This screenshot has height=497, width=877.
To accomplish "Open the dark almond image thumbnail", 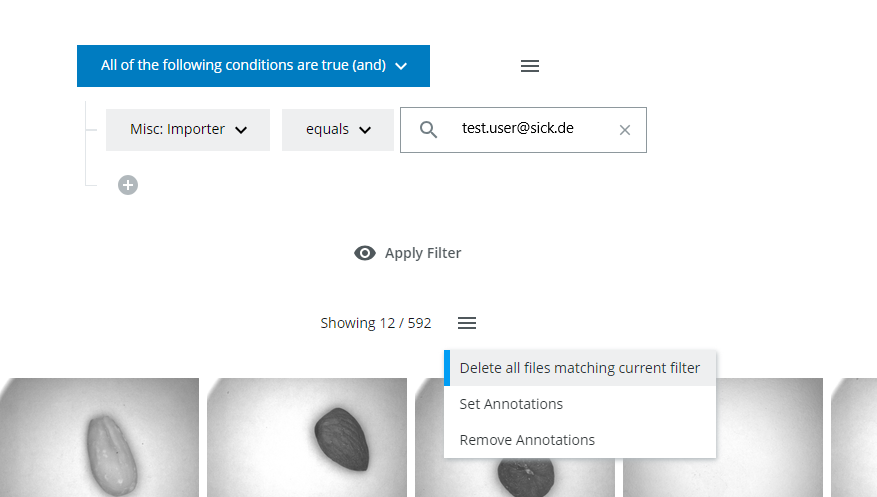I will tap(307, 438).
